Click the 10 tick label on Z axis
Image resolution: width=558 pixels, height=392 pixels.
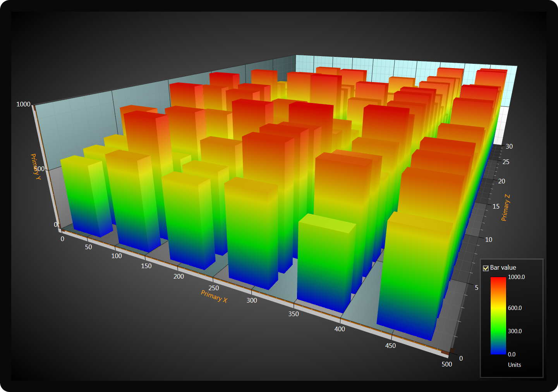489,240
